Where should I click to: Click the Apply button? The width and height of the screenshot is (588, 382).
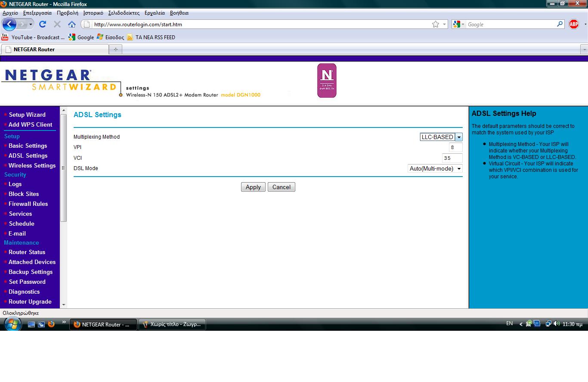click(x=253, y=187)
